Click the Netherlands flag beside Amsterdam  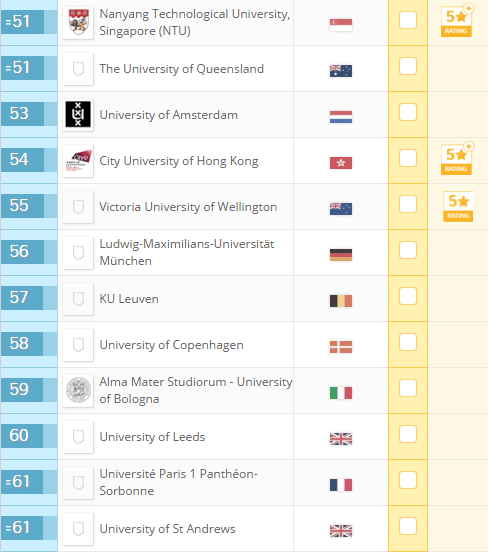pyautogui.click(x=341, y=117)
